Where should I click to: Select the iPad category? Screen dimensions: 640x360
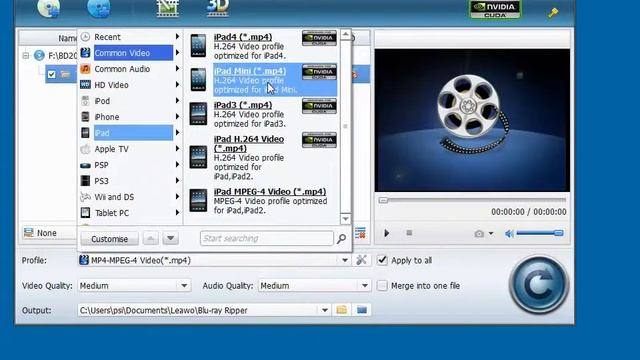pyautogui.click(x=130, y=133)
